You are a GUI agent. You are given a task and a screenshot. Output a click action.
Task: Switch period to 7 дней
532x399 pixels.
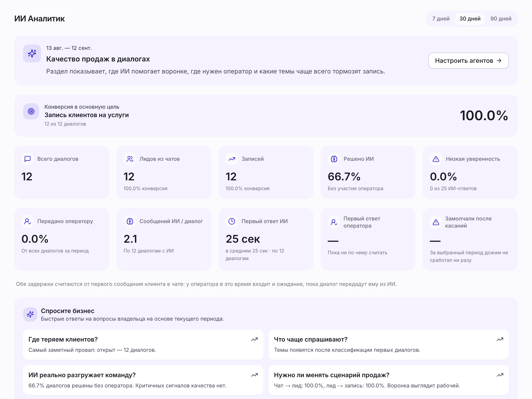pos(441,18)
